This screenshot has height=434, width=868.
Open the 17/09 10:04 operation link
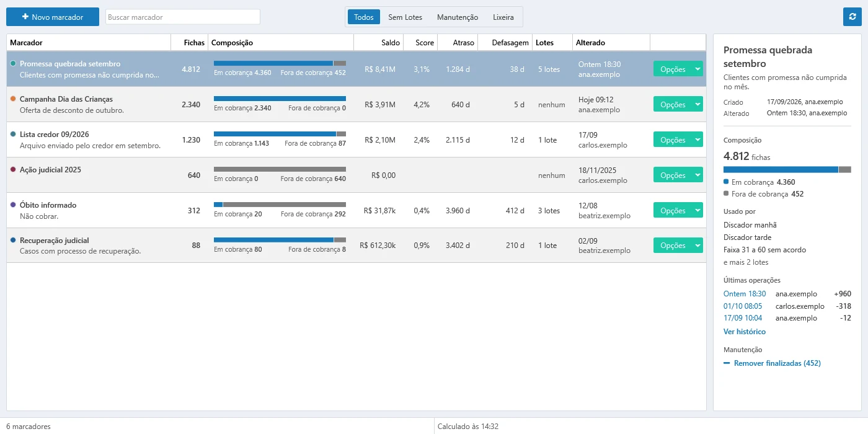click(x=743, y=318)
